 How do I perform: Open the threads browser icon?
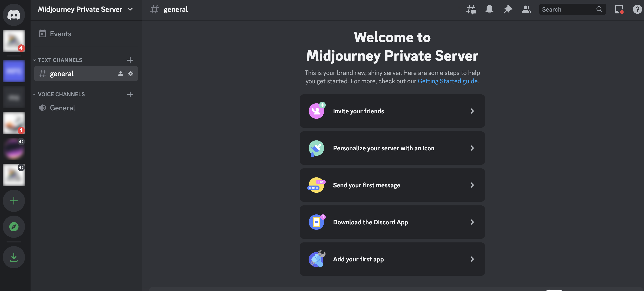[x=471, y=9]
